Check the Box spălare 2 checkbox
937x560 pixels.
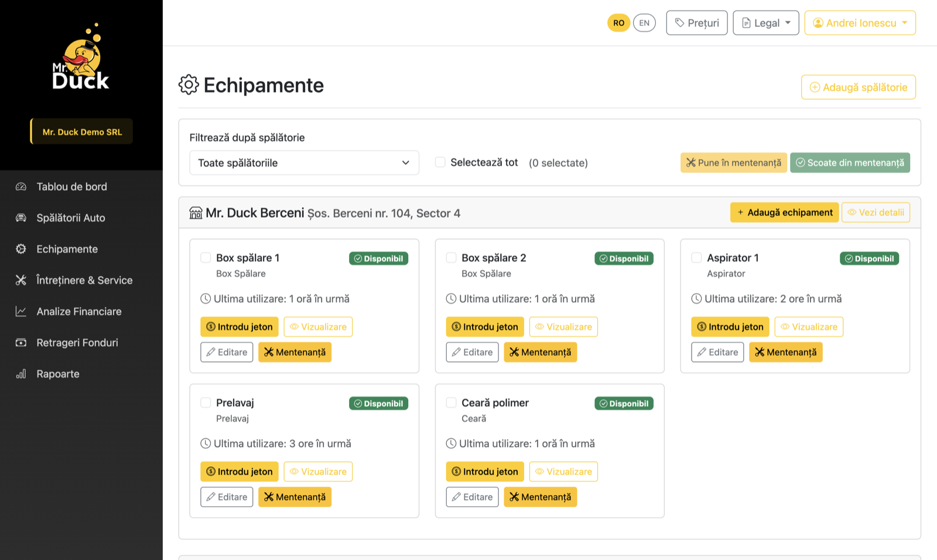[451, 257]
